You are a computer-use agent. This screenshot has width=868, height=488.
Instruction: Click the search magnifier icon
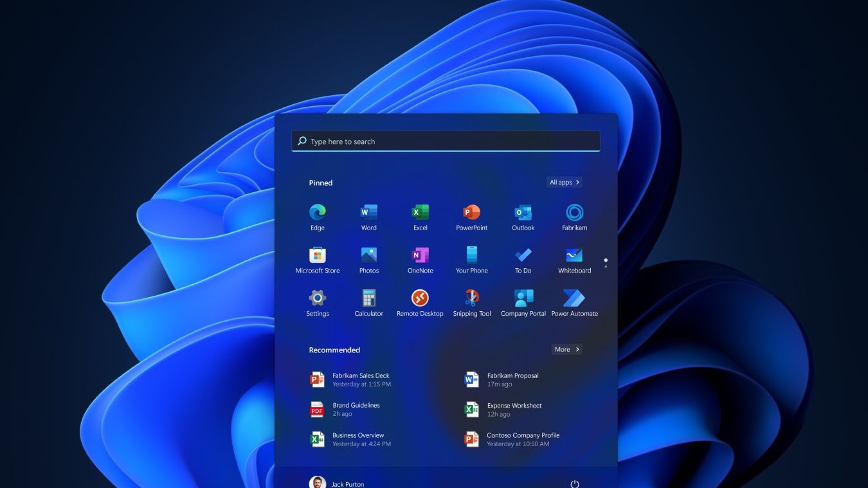click(x=302, y=141)
